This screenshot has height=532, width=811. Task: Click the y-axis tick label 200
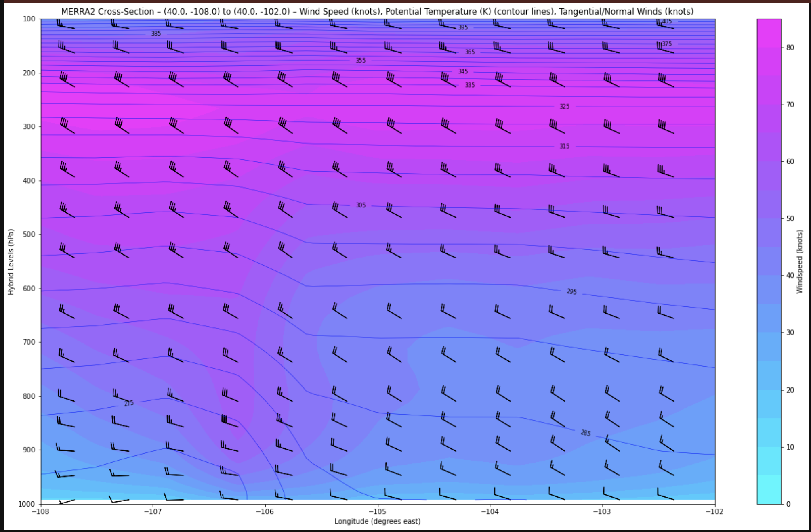pyautogui.click(x=29, y=73)
